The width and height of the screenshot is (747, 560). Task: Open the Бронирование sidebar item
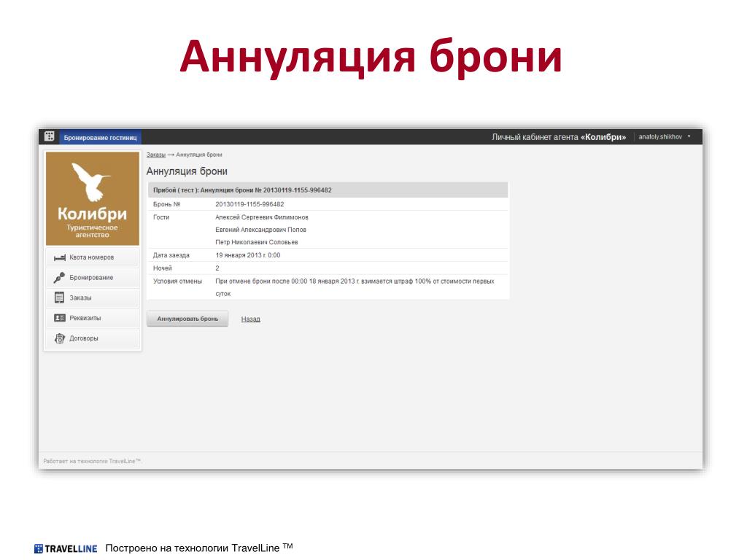[93, 278]
